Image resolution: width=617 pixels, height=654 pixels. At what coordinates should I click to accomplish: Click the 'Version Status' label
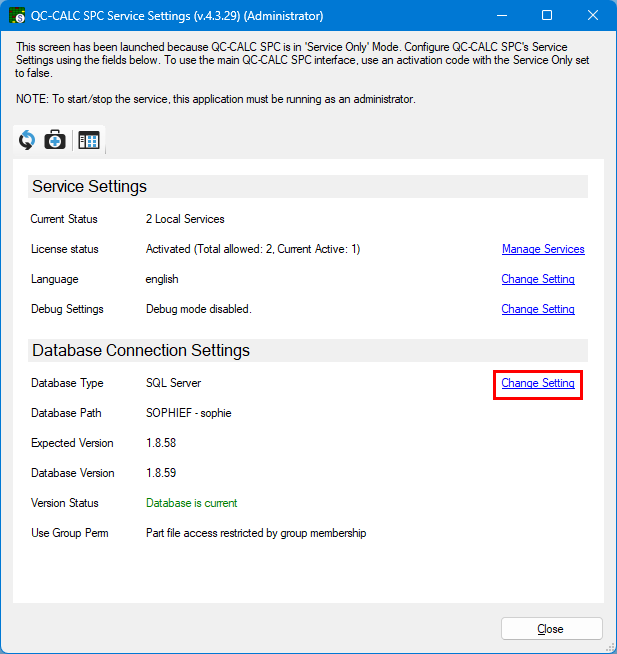(x=65, y=503)
